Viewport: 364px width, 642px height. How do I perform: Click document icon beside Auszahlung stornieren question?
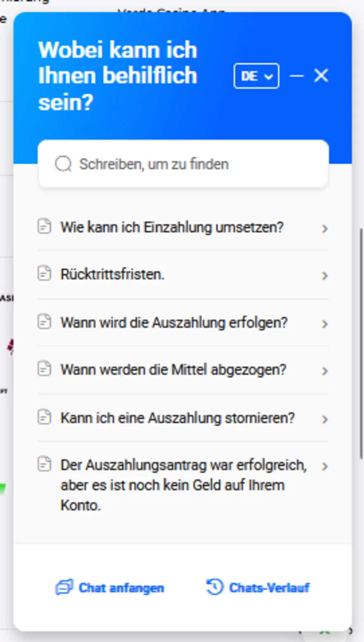pyautogui.click(x=44, y=417)
